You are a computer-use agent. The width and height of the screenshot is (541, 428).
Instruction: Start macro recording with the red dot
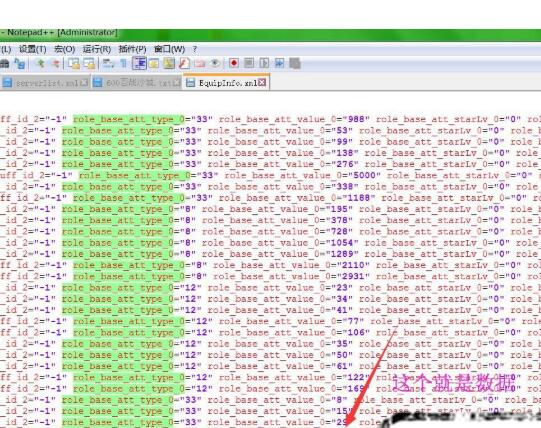(x=234, y=63)
